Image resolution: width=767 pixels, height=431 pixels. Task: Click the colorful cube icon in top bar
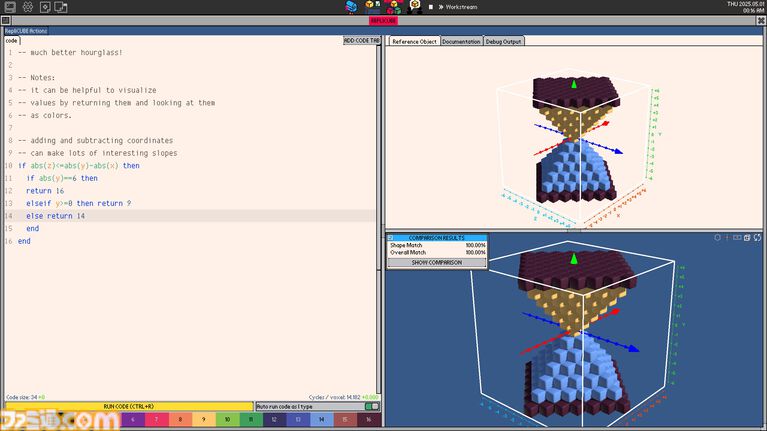point(352,6)
